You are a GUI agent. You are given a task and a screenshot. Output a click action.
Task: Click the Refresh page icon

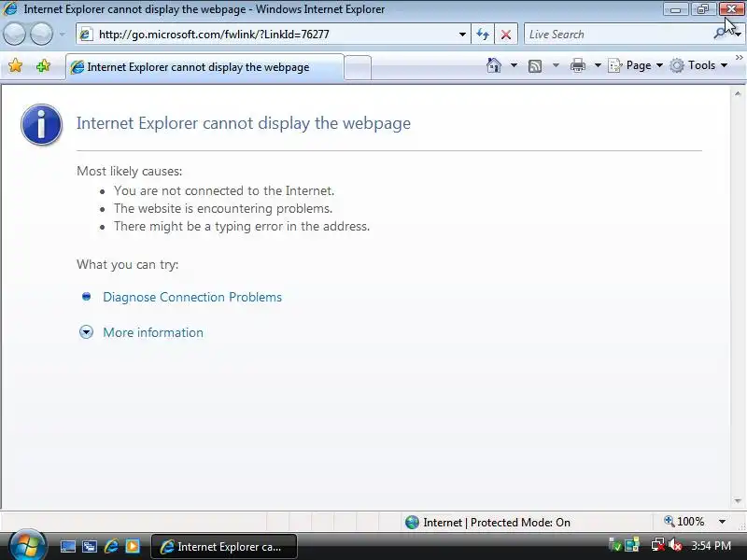tap(483, 35)
